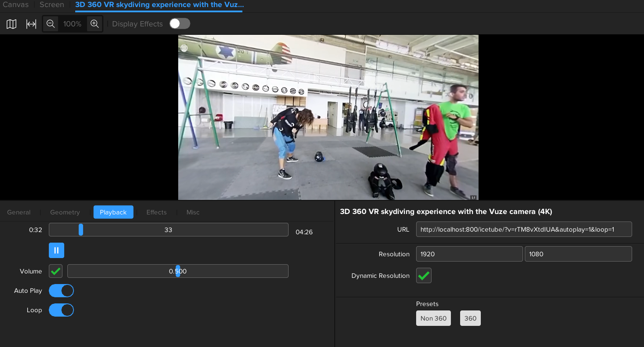The height and width of the screenshot is (347, 644).
Task: Click the fit-to-width arrows icon
Action: click(x=31, y=24)
